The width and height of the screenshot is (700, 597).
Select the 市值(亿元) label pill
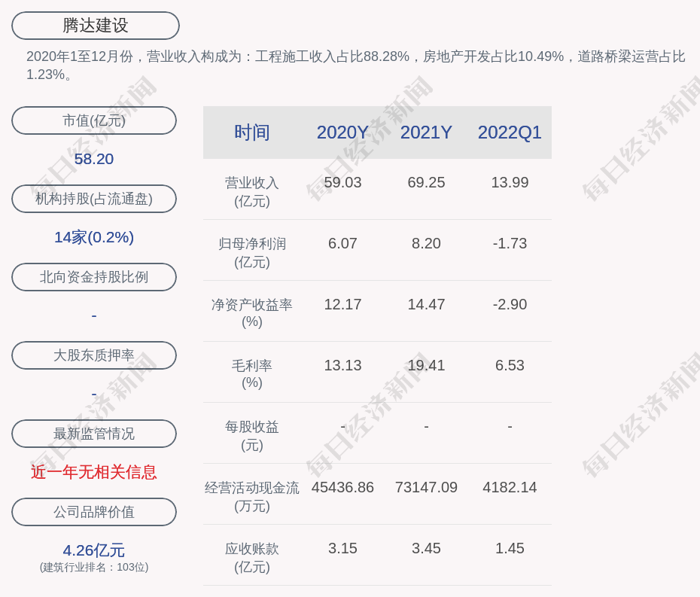pyautogui.click(x=94, y=120)
